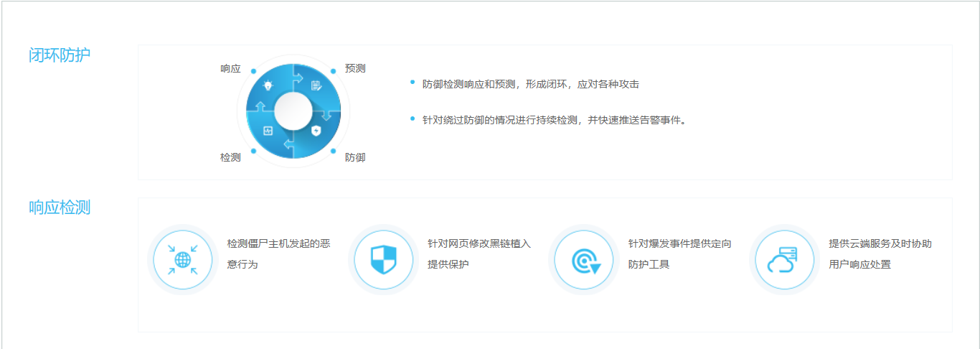Click the 检测 label beside the circle
Image resolution: width=980 pixels, height=349 pixels.
point(230,157)
